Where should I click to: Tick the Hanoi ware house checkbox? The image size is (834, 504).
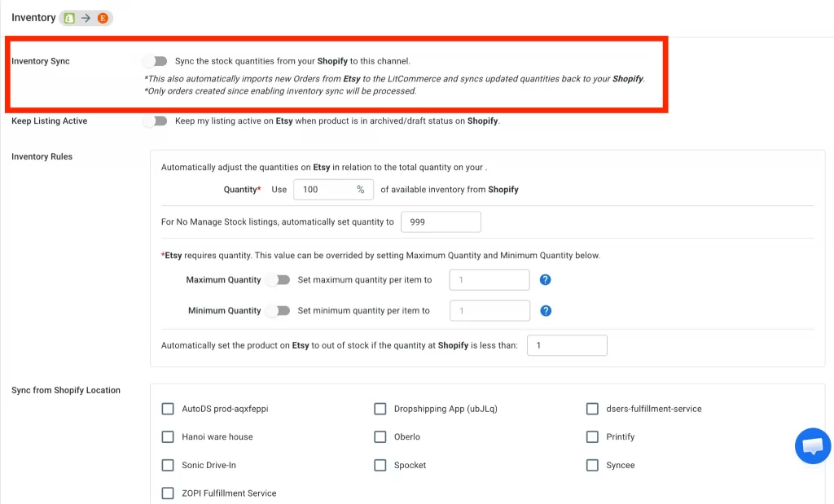[168, 437]
